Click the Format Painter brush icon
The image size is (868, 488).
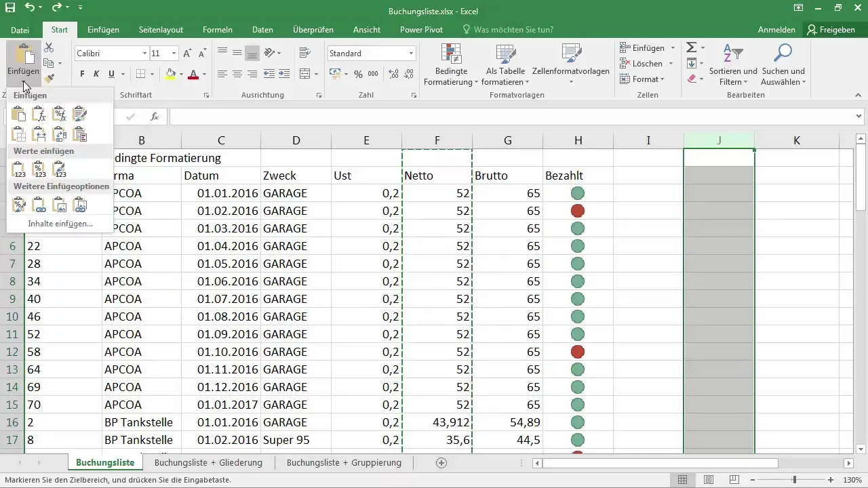tap(49, 79)
